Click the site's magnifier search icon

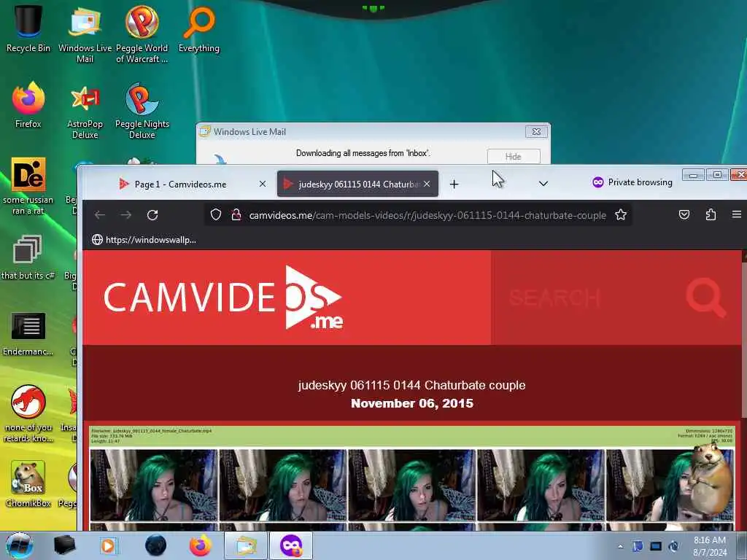pyautogui.click(x=705, y=297)
